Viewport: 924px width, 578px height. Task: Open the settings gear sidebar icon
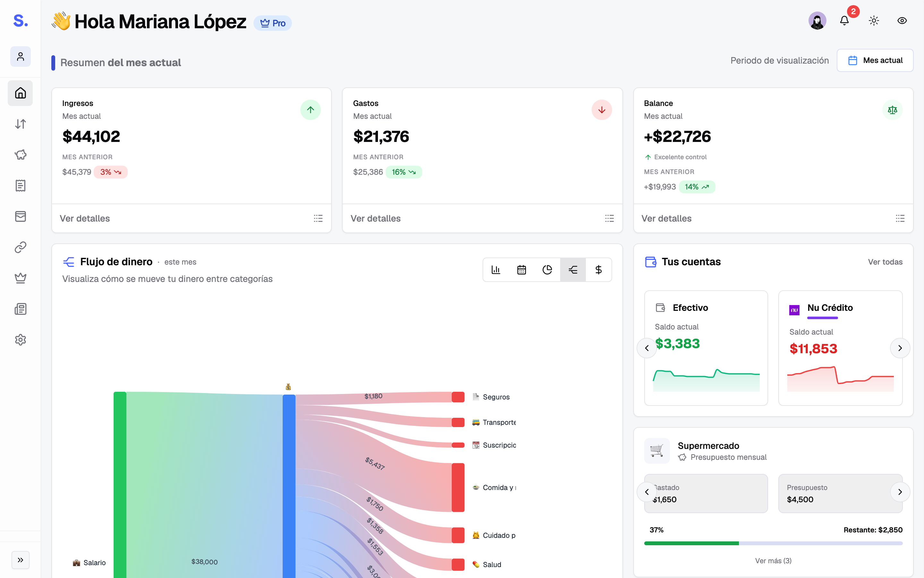tap(20, 340)
